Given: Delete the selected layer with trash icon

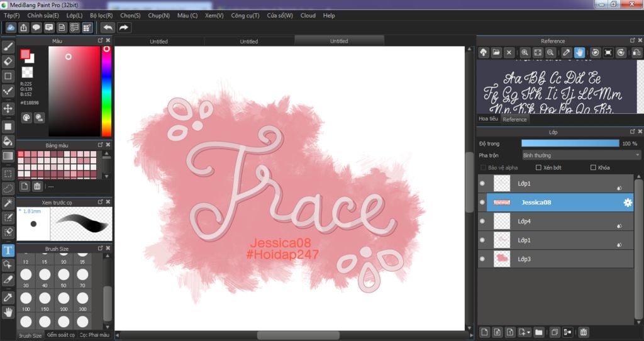Looking at the screenshot, I should pos(583,332).
